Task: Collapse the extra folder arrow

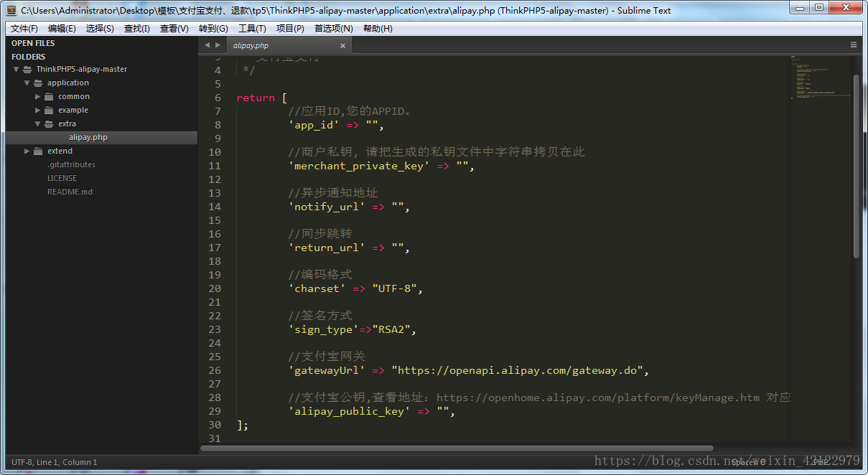Action: point(38,124)
